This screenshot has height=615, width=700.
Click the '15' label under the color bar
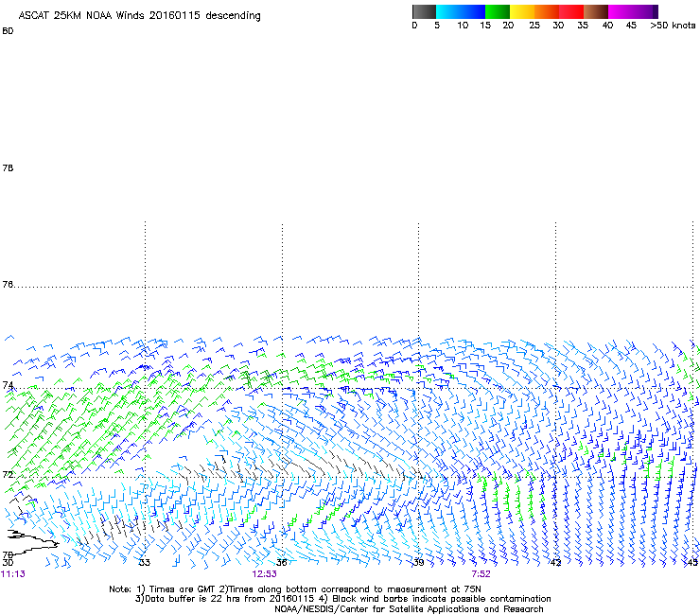pyautogui.click(x=485, y=26)
